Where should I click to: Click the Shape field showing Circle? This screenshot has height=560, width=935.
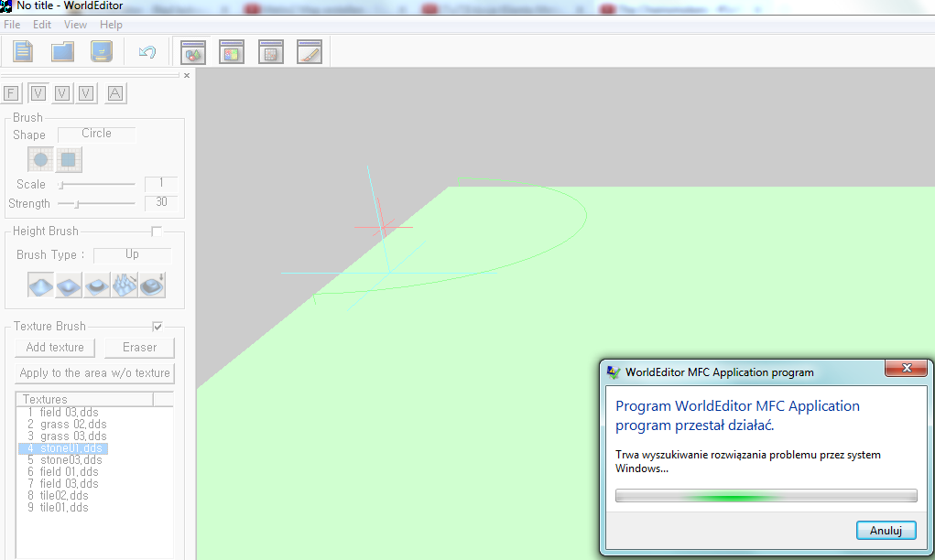click(96, 134)
